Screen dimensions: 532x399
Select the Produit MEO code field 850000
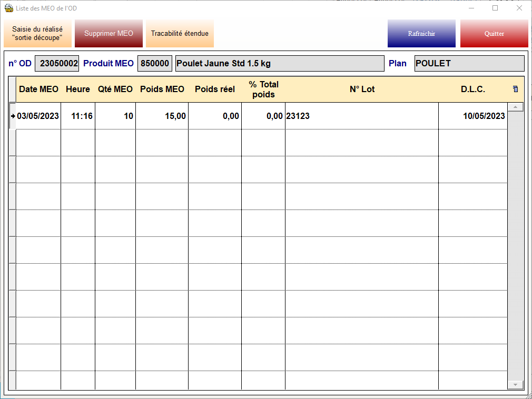(x=155, y=64)
